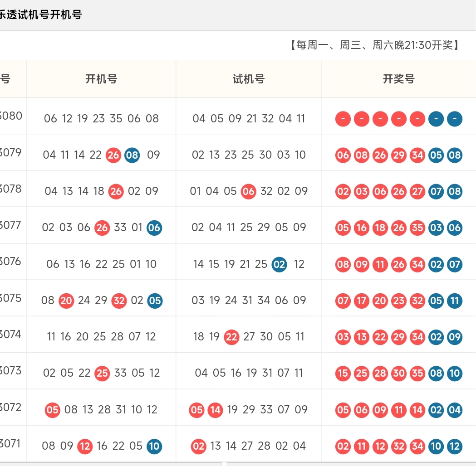Click red ball 20 in row 075 开机号
This screenshot has height=466, width=476.
coord(66,301)
